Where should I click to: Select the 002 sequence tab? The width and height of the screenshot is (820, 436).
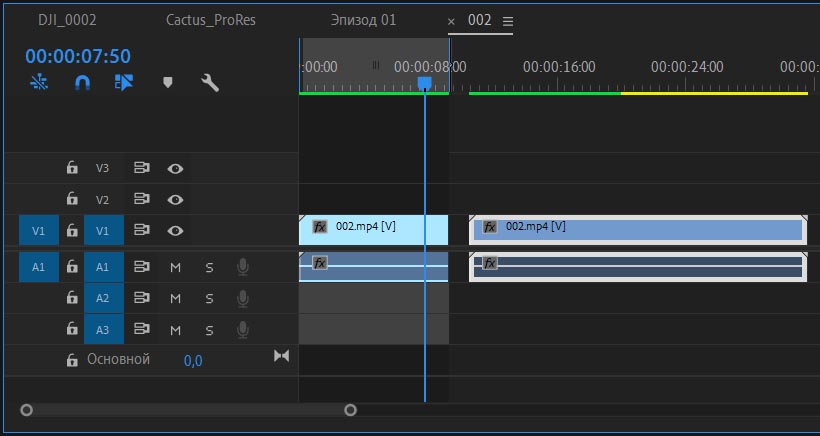[x=480, y=20]
